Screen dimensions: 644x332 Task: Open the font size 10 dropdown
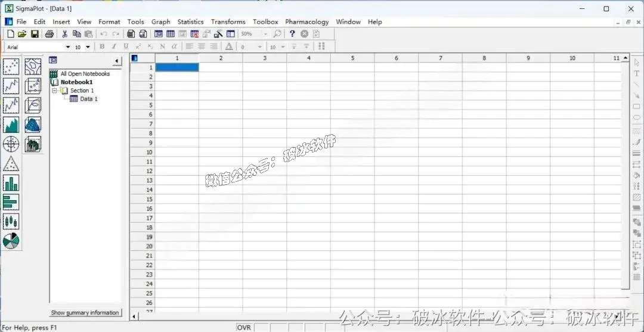(x=88, y=47)
